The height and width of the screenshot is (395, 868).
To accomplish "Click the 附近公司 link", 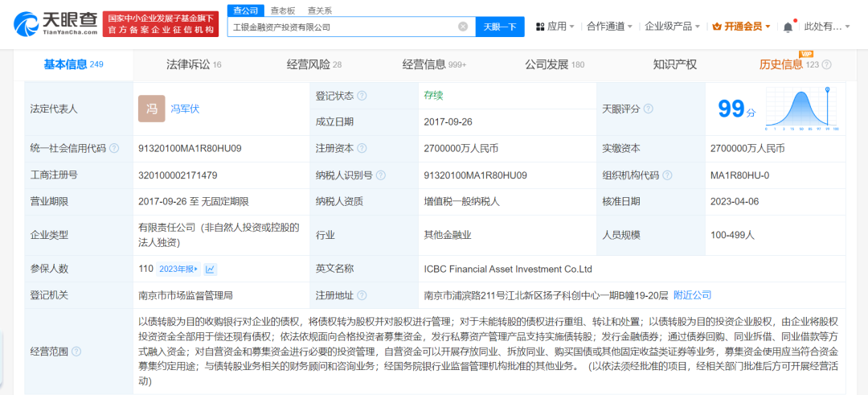I will point(692,295).
